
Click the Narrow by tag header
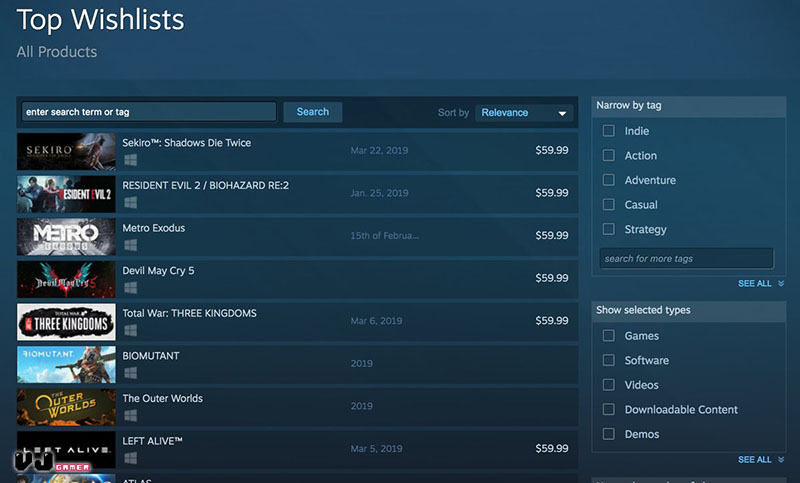tap(689, 106)
